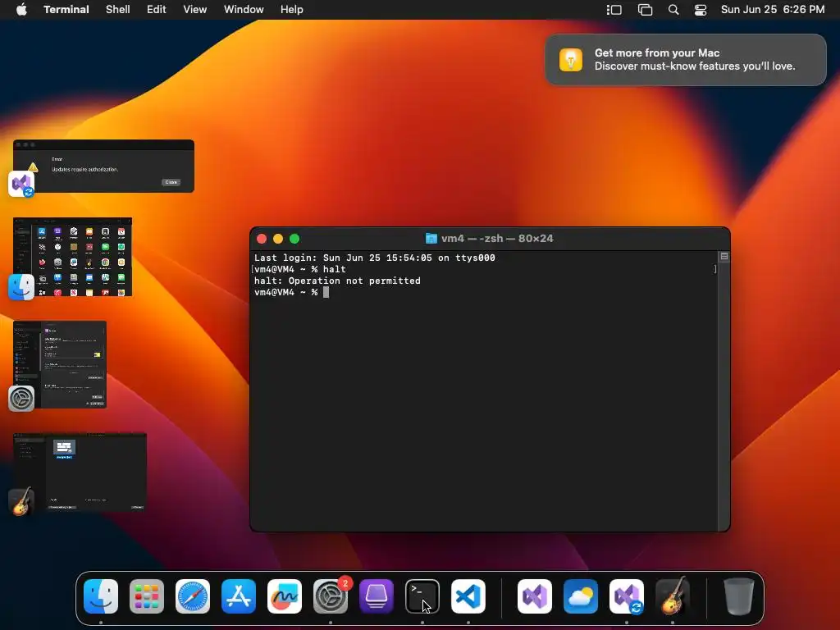Screen dimensions: 840x630
Task: Switch to the GarageBand window thumbnail
Action: pyautogui.click(x=80, y=472)
